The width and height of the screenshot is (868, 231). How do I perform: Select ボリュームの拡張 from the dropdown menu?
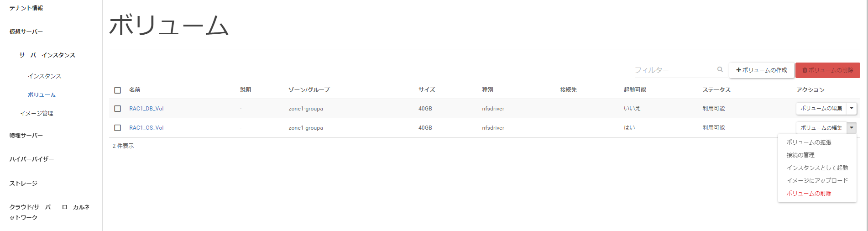click(809, 142)
